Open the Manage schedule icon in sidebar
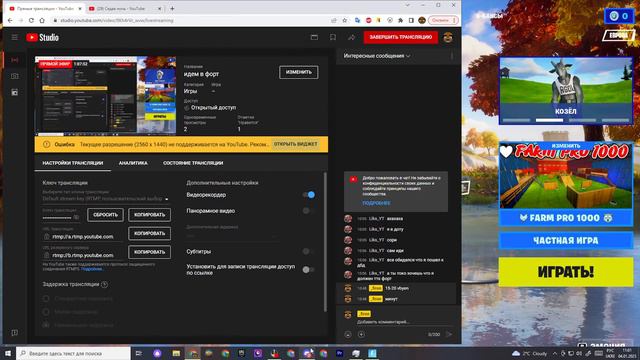Viewport: 640px width, 360px height. (x=15, y=93)
